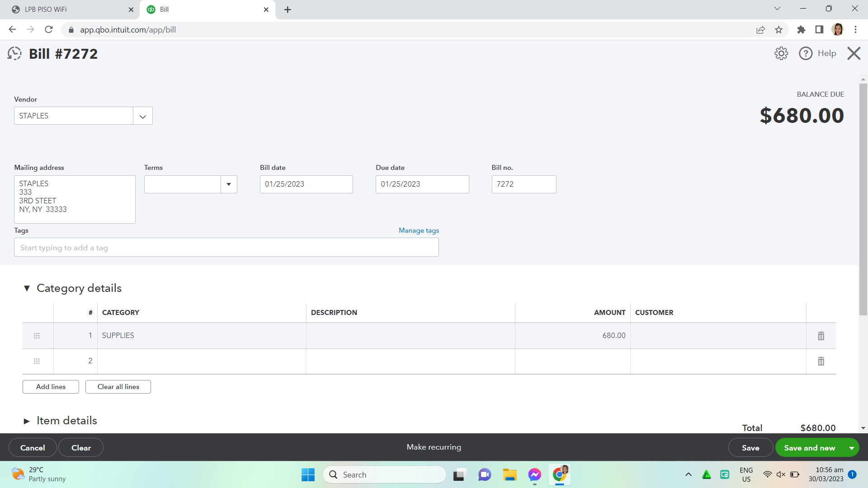The image size is (868, 488).
Task: Expand the Terms dropdown
Action: [229, 184]
